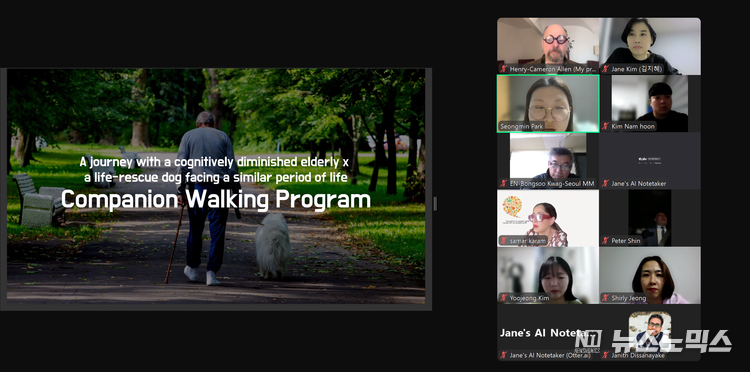The width and height of the screenshot is (750, 372).
Task: Click the shared slide's park walking photo
Action: pos(216,186)
